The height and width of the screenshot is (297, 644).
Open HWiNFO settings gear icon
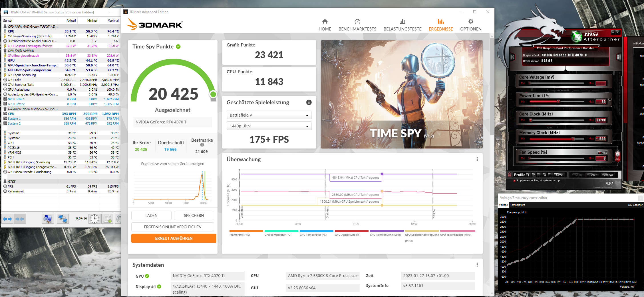118,219
